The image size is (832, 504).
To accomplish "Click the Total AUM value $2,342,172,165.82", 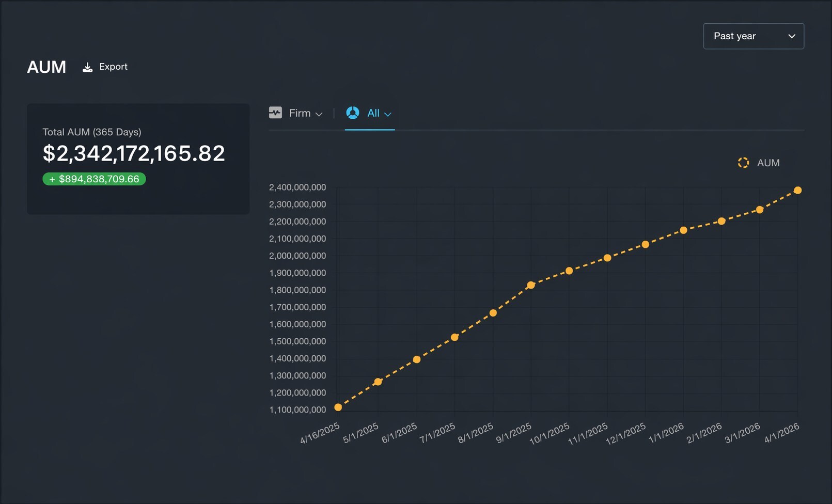I will [134, 153].
